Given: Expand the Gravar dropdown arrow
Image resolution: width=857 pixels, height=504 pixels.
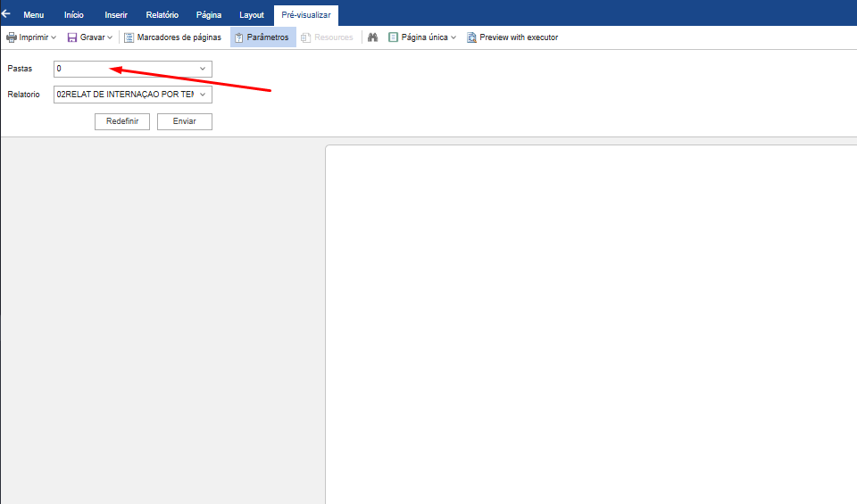Looking at the screenshot, I should (110, 37).
